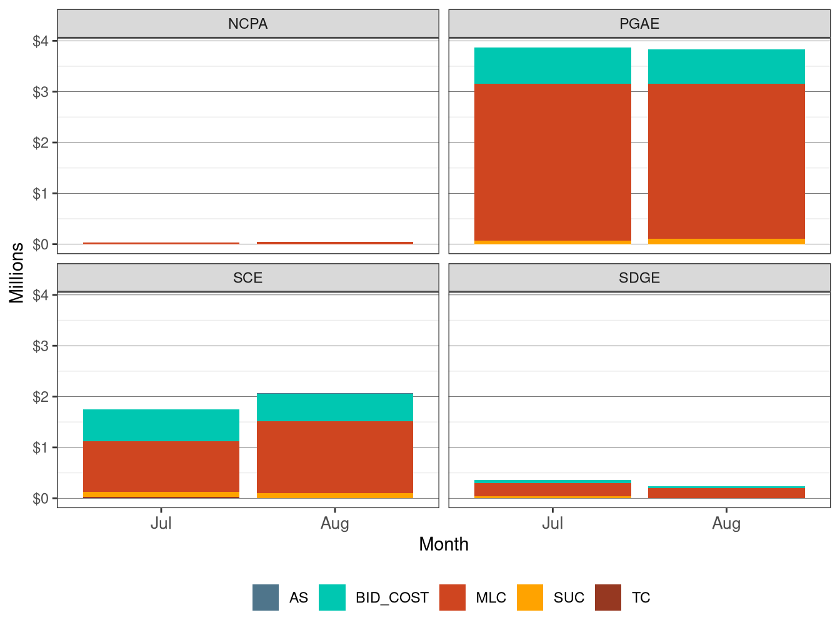Click the AS legend label text
The height and width of the screenshot is (630, 840).
click(299, 598)
